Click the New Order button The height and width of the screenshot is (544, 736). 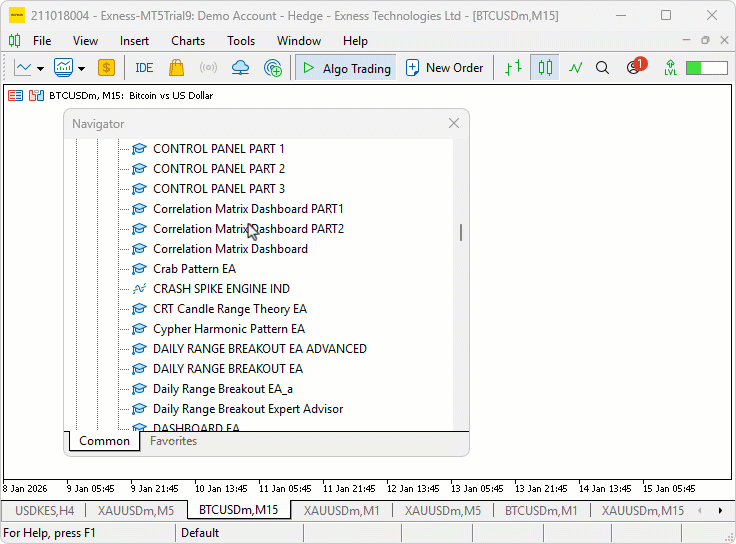444,68
